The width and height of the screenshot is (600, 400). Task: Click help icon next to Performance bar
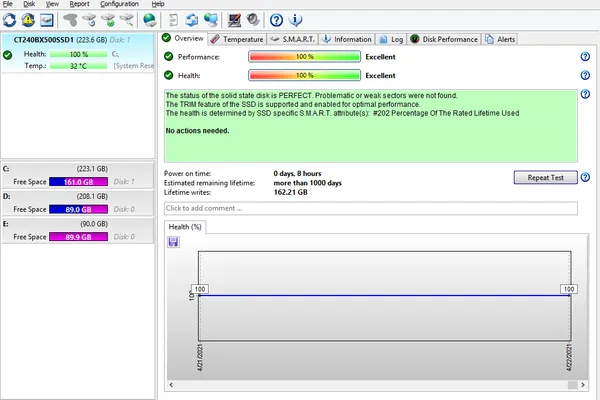[585, 57]
